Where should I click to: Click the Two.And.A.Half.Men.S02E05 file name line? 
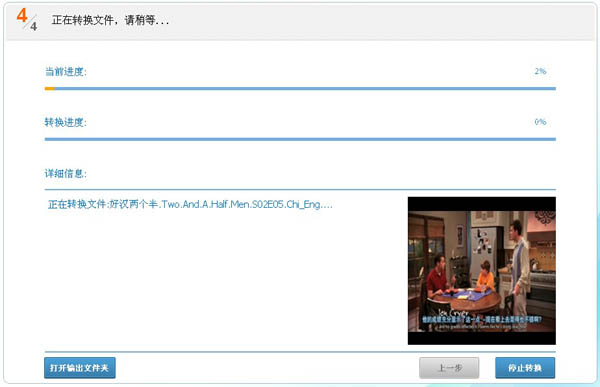[190, 204]
